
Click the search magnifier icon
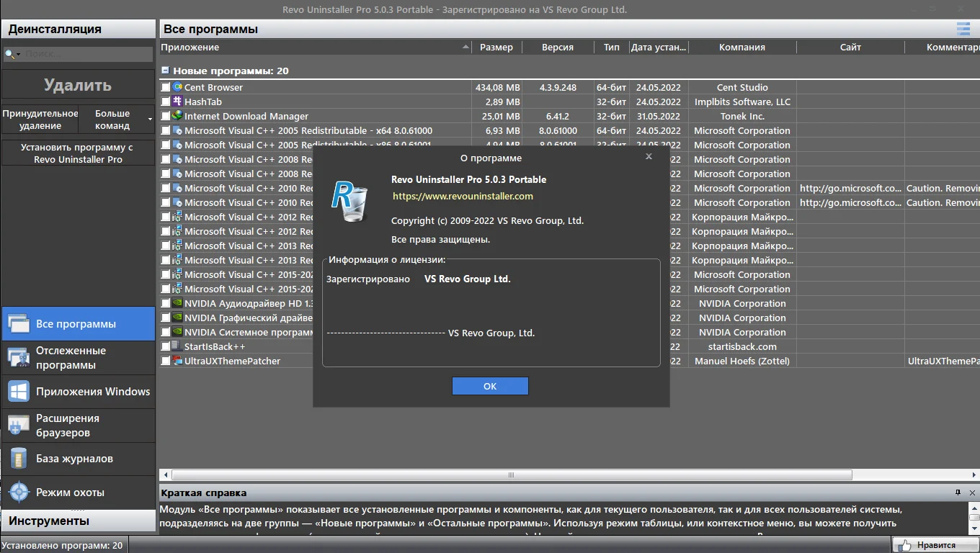tap(10, 54)
